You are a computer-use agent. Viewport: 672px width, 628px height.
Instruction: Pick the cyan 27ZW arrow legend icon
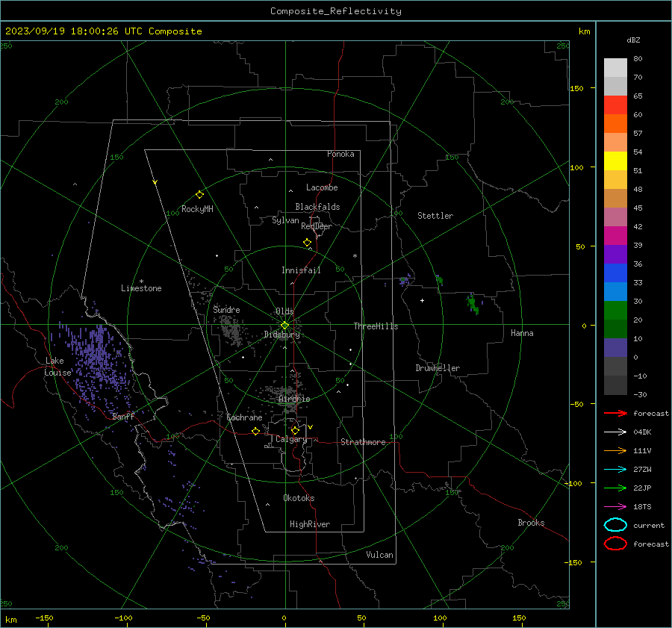[615, 470]
